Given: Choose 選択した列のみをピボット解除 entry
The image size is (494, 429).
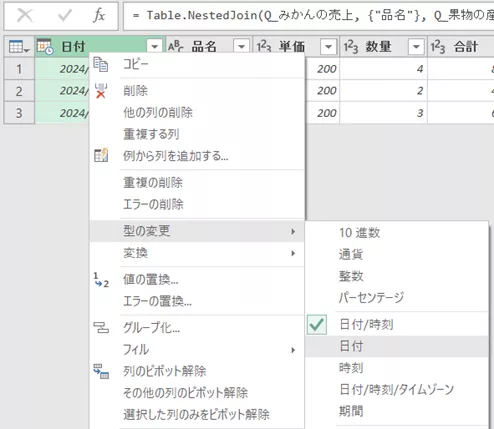Looking at the screenshot, I should click(x=197, y=414).
